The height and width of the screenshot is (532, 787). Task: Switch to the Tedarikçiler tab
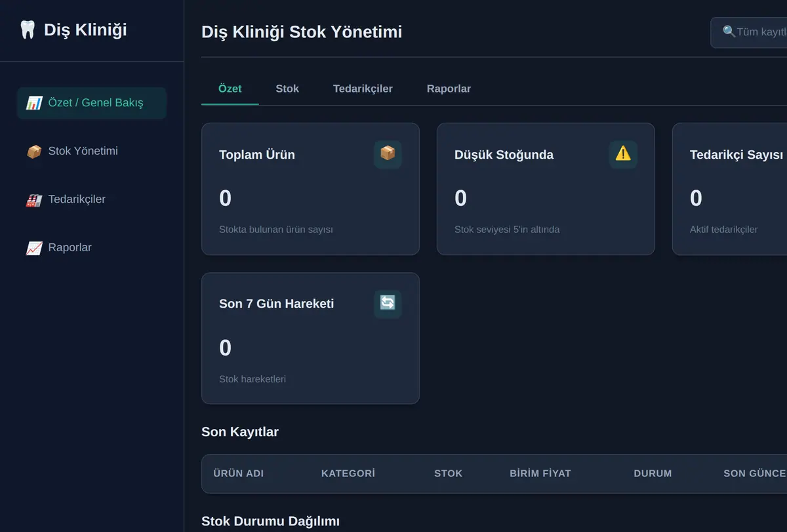363,89
